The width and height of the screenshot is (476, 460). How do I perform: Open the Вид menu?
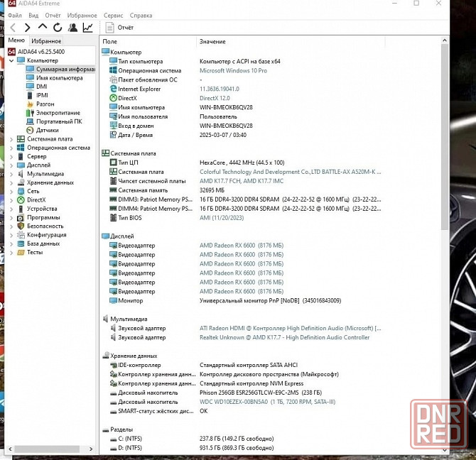(x=33, y=15)
